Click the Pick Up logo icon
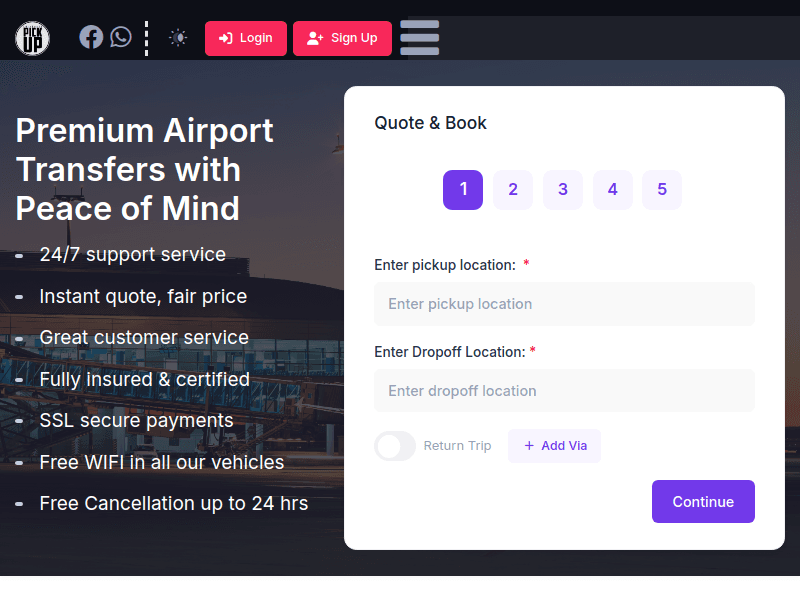The width and height of the screenshot is (800, 600). 32,38
